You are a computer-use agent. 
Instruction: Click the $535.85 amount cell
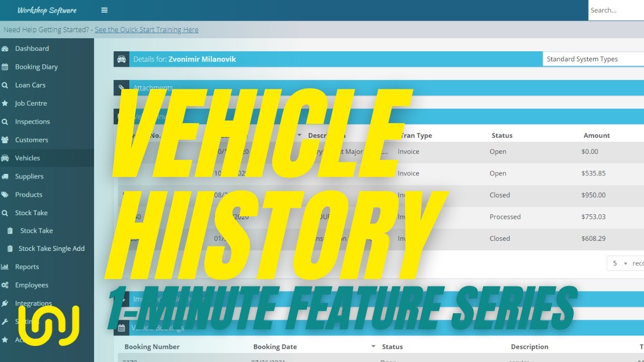click(x=594, y=173)
